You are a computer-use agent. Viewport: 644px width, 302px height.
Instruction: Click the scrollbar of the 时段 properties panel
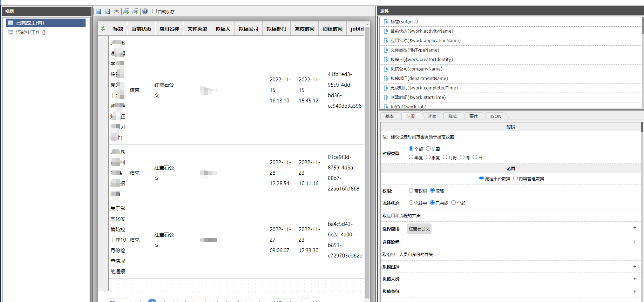click(x=642, y=127)
